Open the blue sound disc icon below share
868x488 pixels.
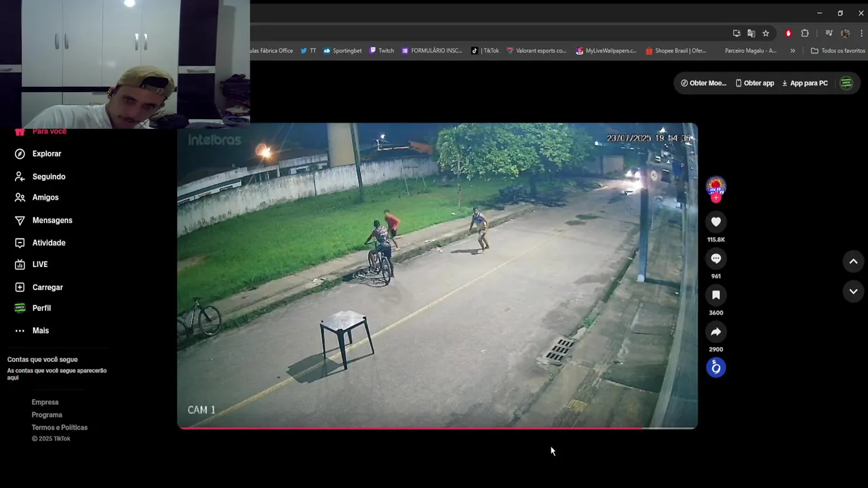tap(715, 367)
